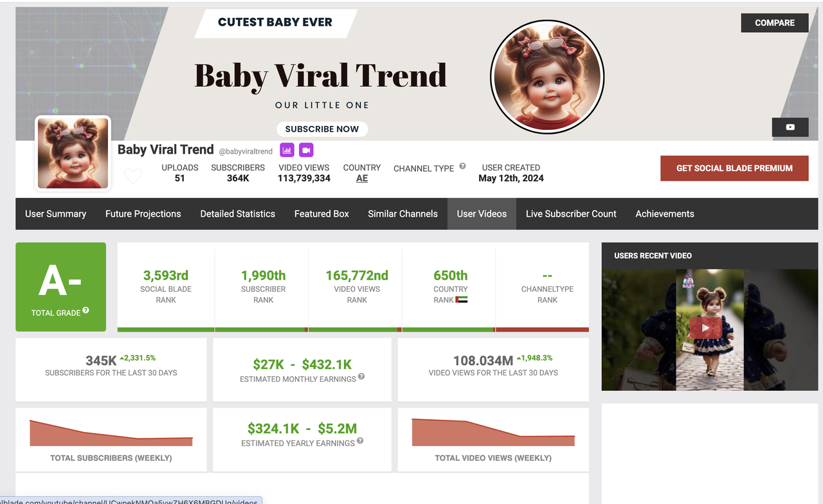The height and width of the screenshot is (504, 823).
Task: Click help icon next to Estimated Yearly Earnings
Action: click(360, 441)
